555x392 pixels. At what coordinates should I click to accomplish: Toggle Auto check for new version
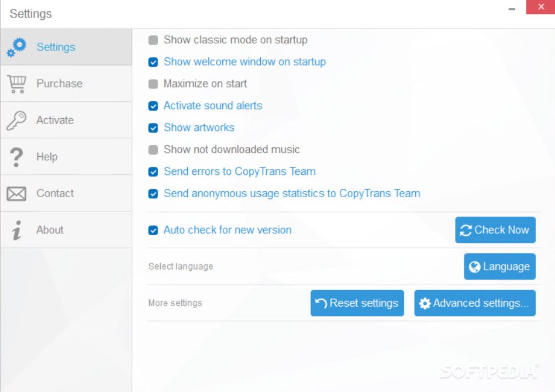pyautogui.click(x=153, y=230)
